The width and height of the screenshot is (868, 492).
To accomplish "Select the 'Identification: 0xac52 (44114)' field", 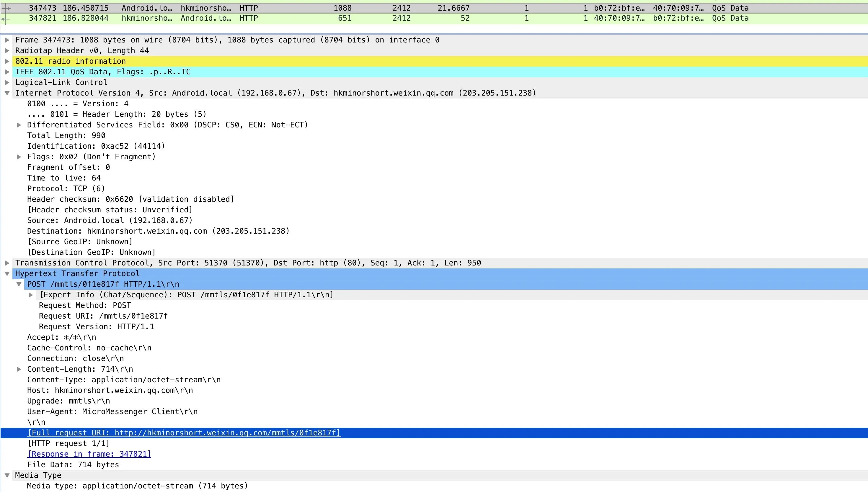I will (96, 146).
